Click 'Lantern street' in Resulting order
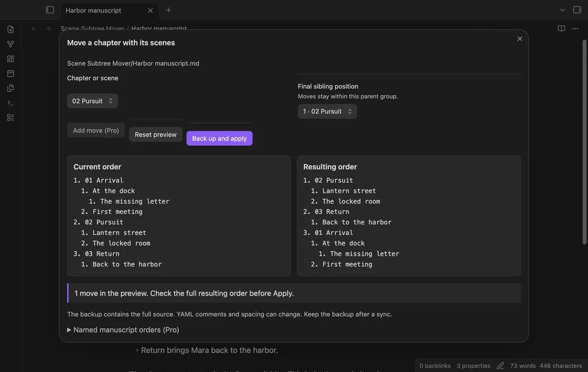Screen dimensions: 588x372 [x=349, y=191]
